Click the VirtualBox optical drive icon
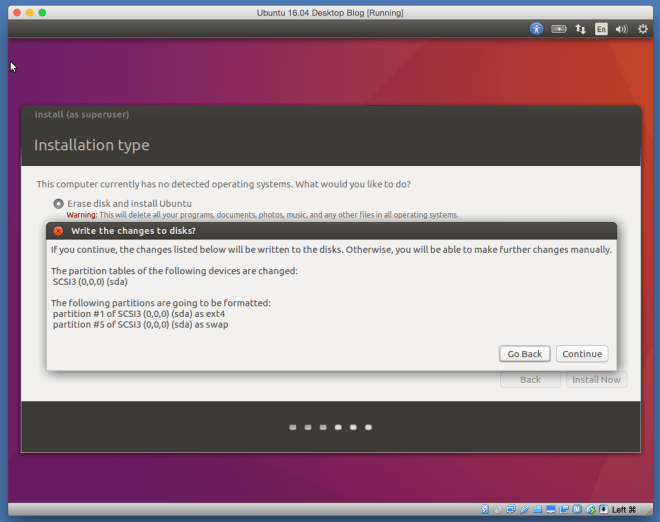This screenshot has width=660, height=522. 499,510
